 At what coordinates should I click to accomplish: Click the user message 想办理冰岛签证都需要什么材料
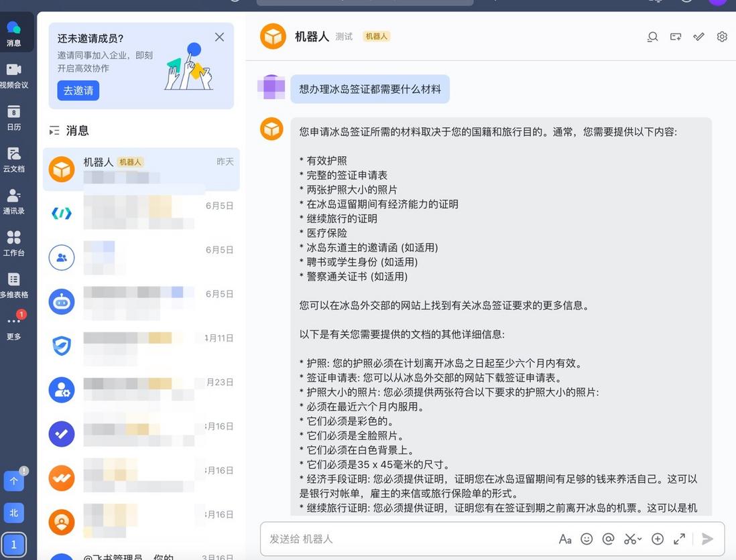tap(370, 89)
